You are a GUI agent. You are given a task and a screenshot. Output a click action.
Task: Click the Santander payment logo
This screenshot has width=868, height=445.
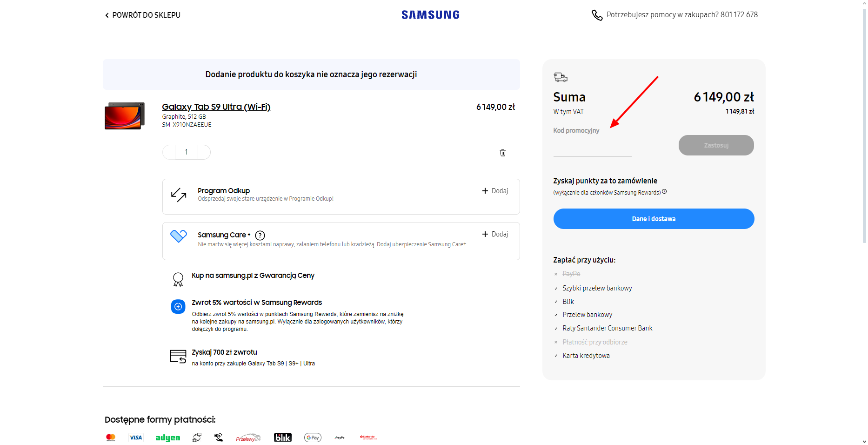pyautogui.click(x=368, y=438)
